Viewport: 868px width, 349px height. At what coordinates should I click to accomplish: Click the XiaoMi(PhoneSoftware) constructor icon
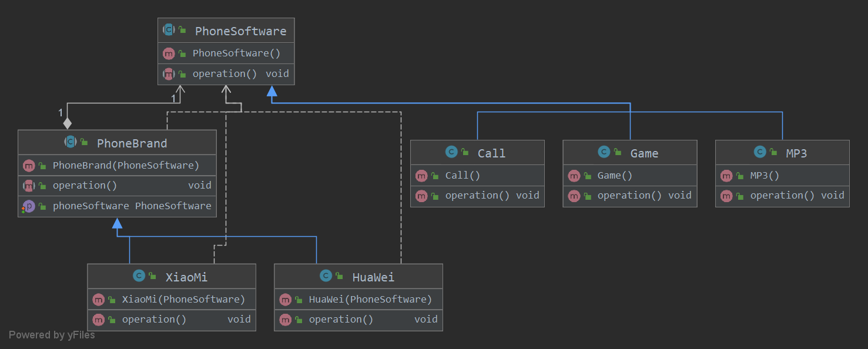pyautogui.click(x=98, y=300)
